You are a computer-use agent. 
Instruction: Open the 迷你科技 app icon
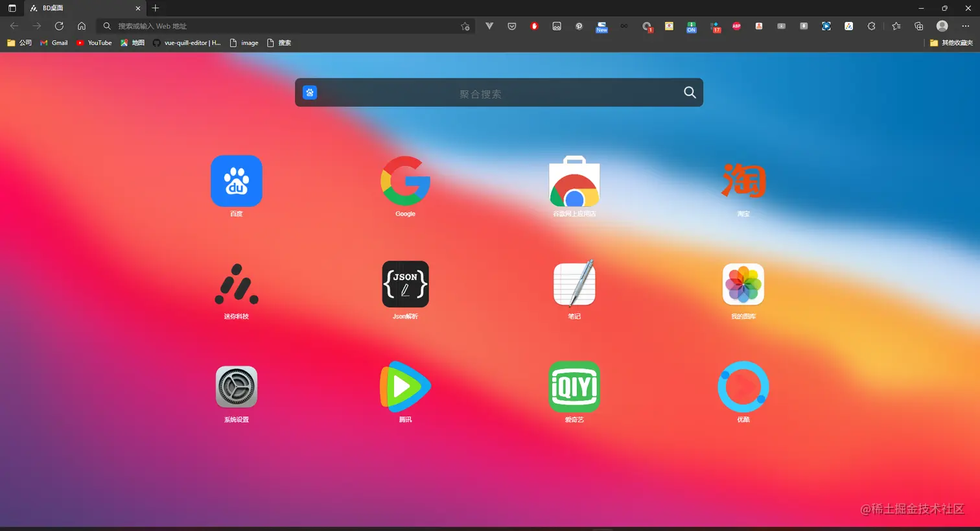pyautogui.click(x=237, y=284)
